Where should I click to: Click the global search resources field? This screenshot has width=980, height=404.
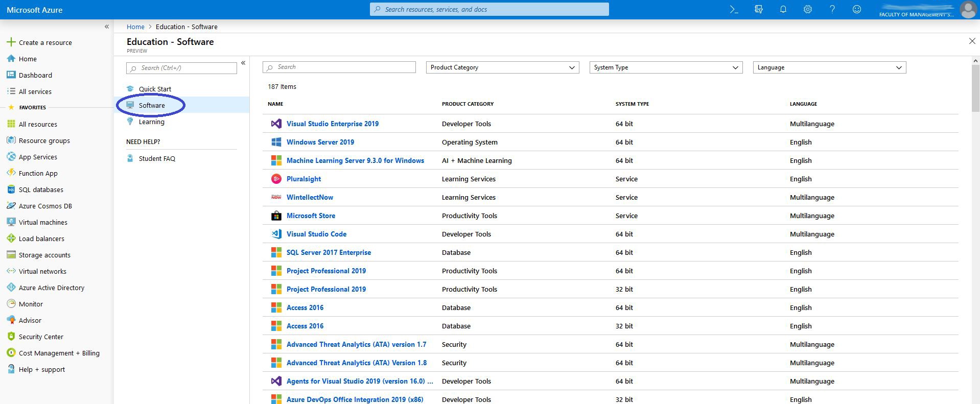pos(489,9)
